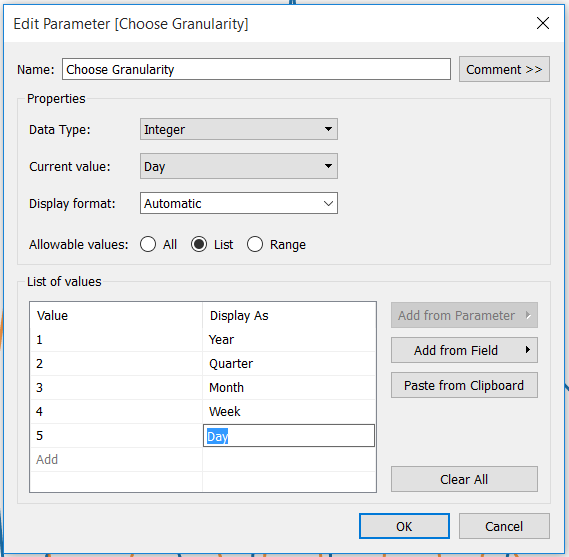Select the All allowable values option

coord(148,244)
